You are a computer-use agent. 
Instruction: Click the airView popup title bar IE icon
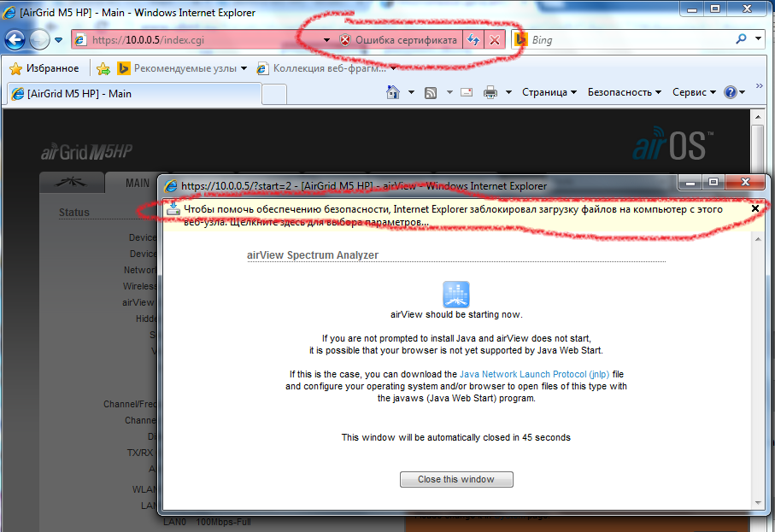coord(171,186)
